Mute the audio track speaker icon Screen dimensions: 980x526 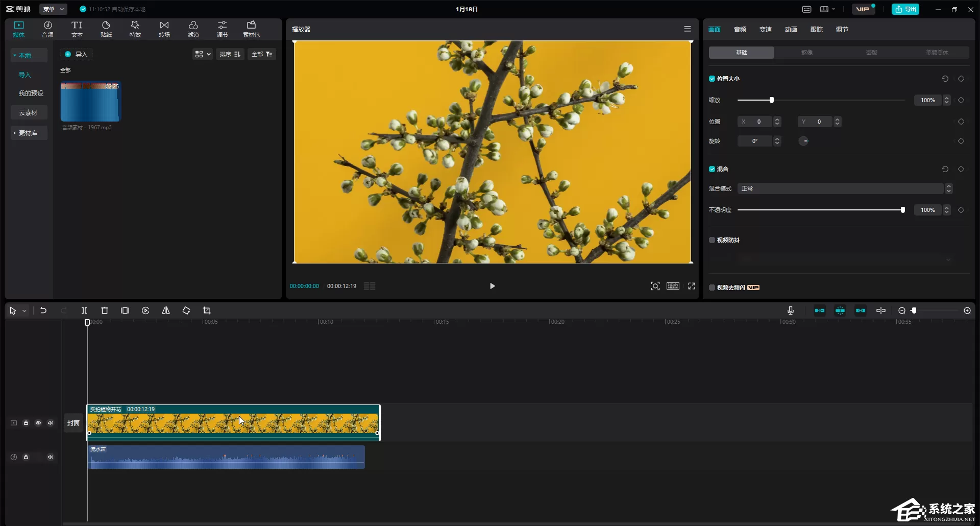point(51,457)
